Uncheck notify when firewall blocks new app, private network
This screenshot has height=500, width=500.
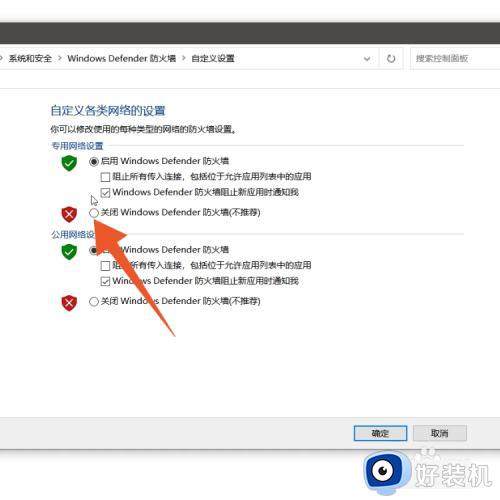(x=105, y=193)
